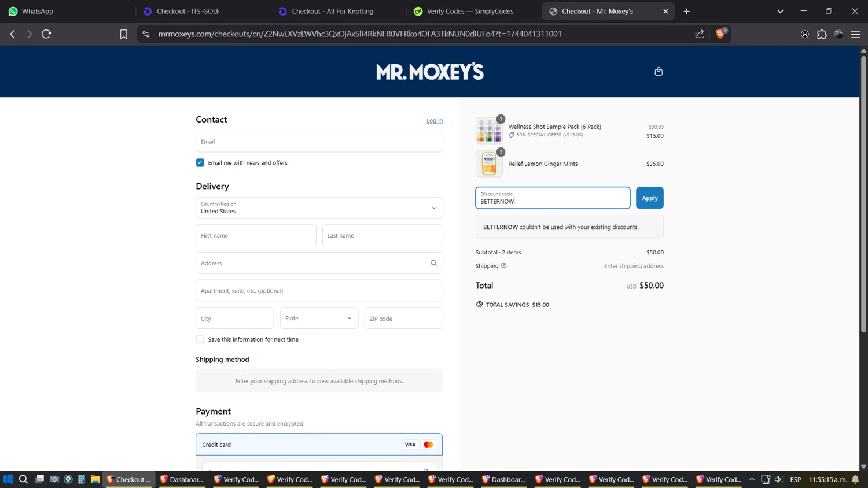Close the Mr. Moxey's checkout tab

tap(665, 11)
